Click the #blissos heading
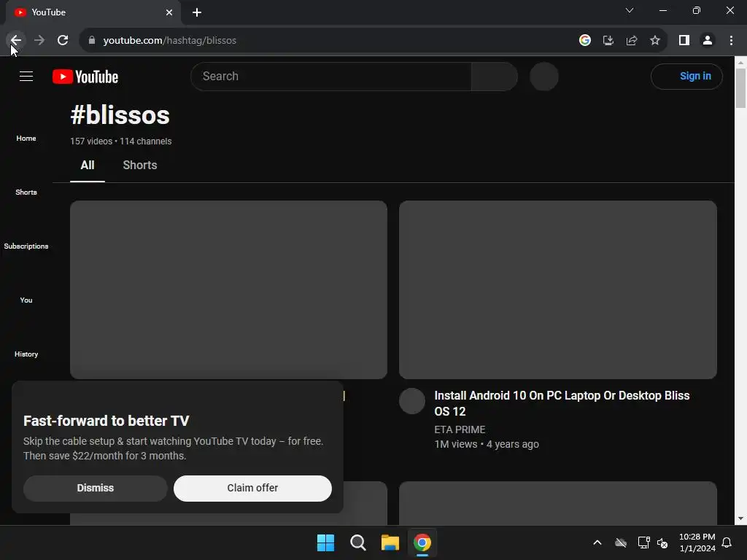Image resolution: width=747 pixels, height=560 pixels. tap(120, 115)
